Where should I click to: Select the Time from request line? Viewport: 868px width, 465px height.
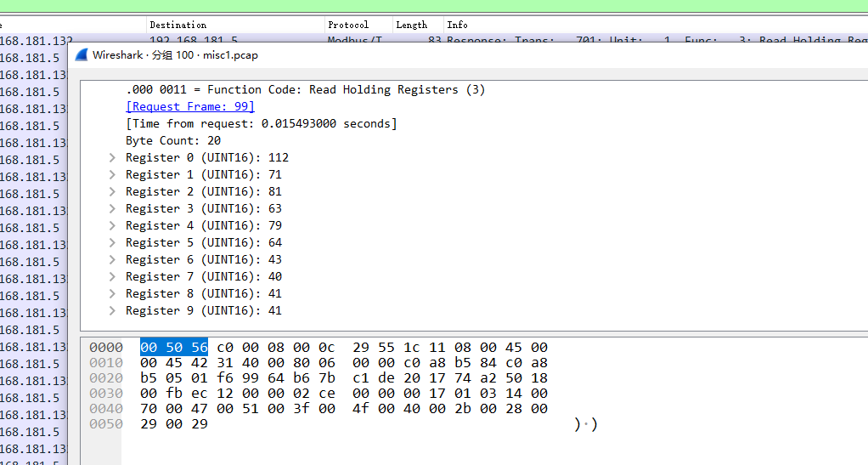[x=262, y=123]
